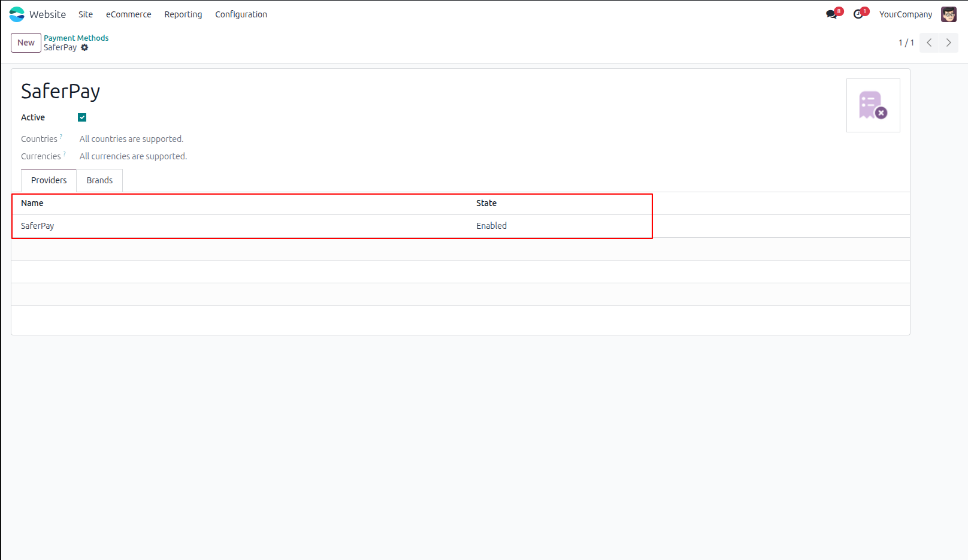This screenshot has height=560, width=968.
Task: Click the record pager counter 1 / 1
Action: coord(906,43)
